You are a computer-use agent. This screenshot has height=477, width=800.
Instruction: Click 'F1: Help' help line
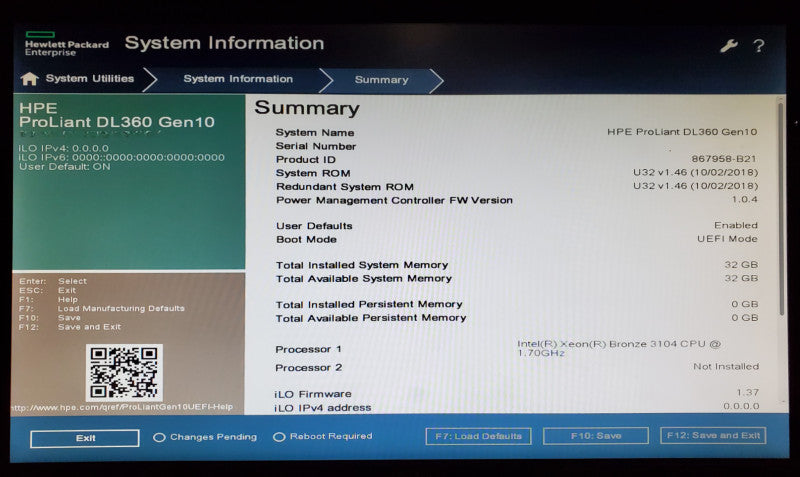48,299
